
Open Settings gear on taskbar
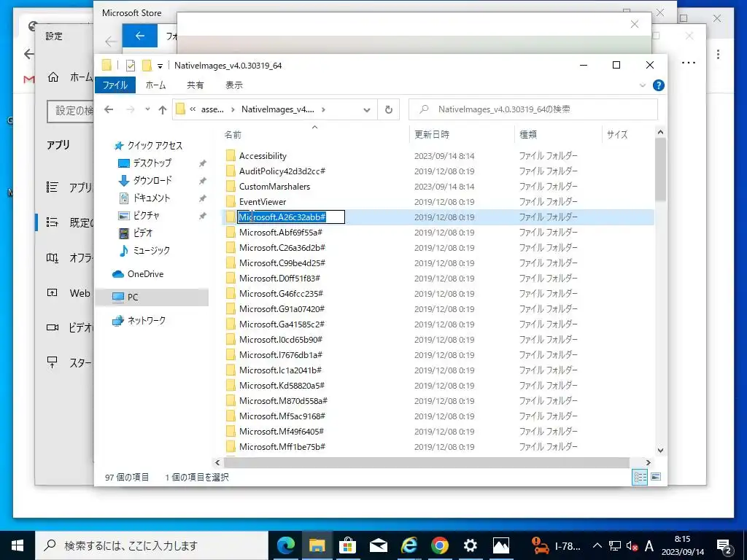471,545
